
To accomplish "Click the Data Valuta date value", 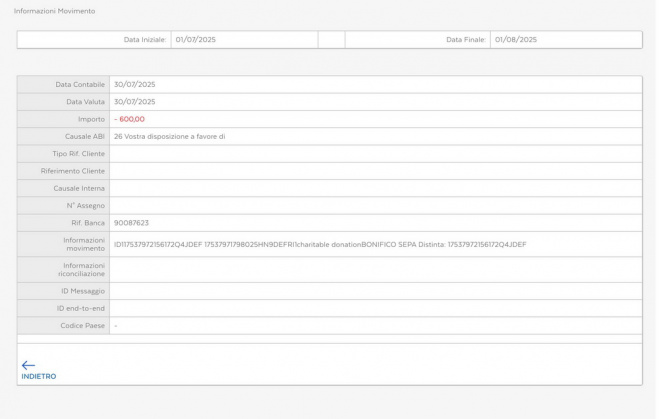I will coord(134,101).
